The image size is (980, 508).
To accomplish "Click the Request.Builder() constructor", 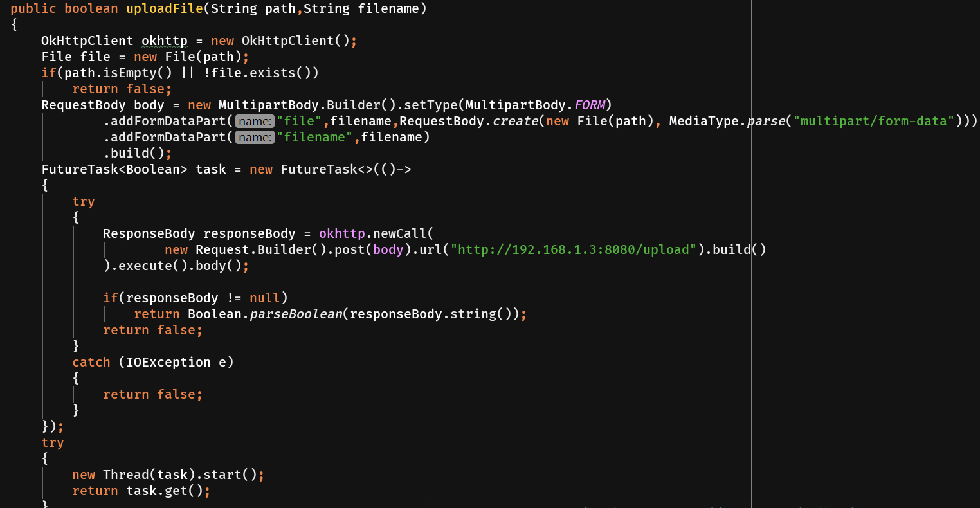I will pos(261,249).
